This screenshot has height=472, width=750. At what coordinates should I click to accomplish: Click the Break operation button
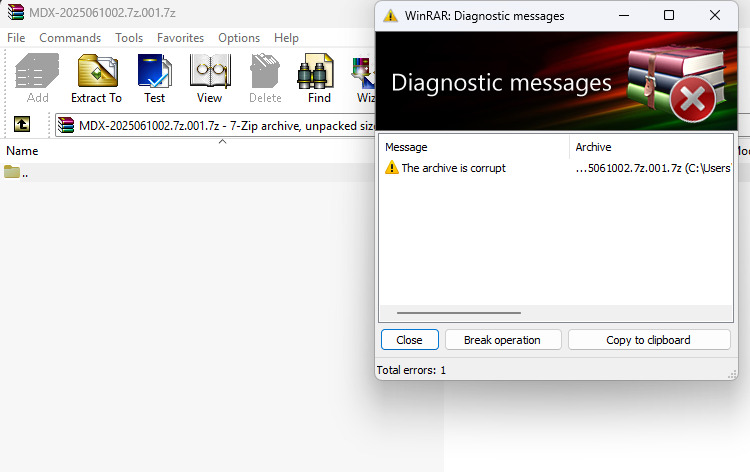[503, 340]
